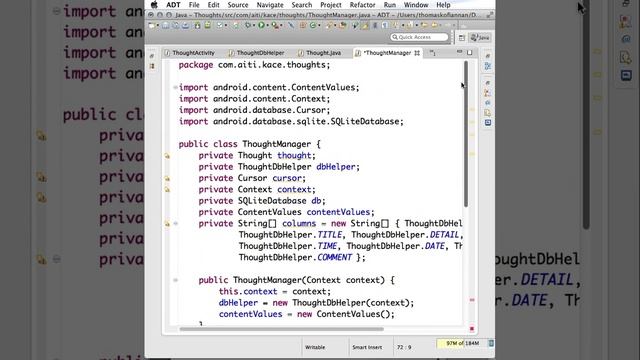Screen dimensions: 640x360
Task: Click the Run External Tools icon
Action: 275,25
